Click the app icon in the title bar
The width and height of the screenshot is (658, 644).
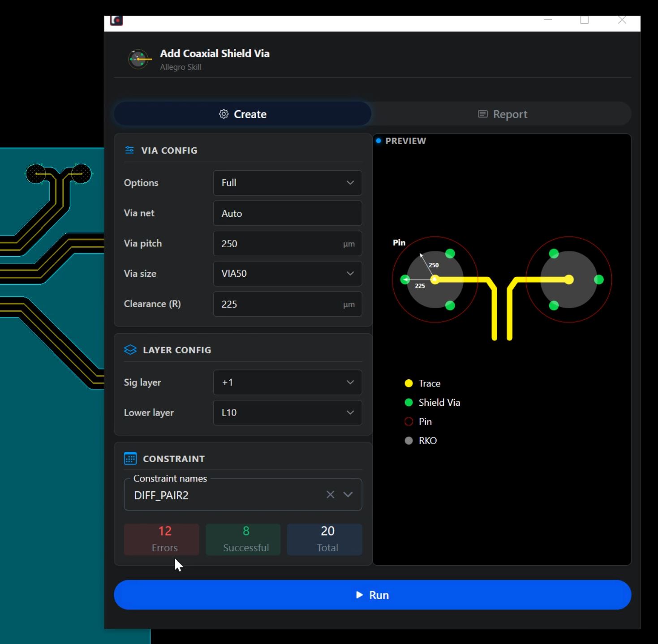[x=116, y=21]
